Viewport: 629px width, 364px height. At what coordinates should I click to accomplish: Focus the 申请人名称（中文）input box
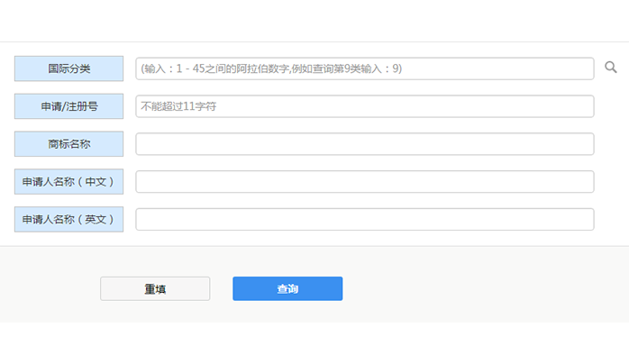coord(365,182)
